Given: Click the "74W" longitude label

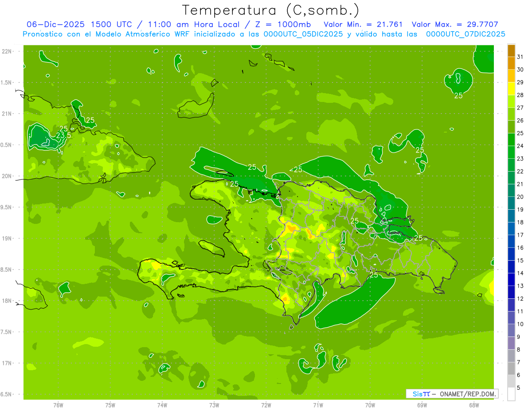Looking at the screenshot, I should (162, 405).
